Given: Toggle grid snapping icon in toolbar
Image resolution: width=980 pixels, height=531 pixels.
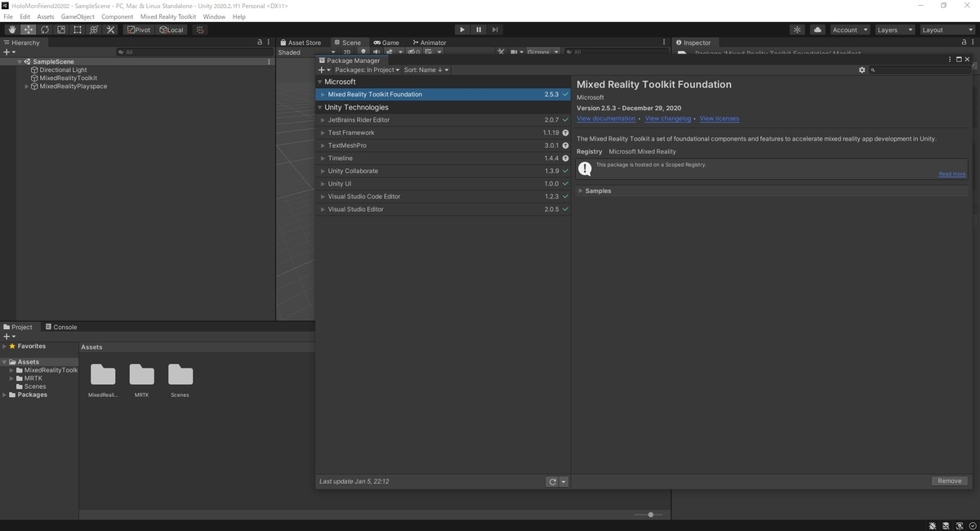Looking at the screenshot, I should point(200,29).
